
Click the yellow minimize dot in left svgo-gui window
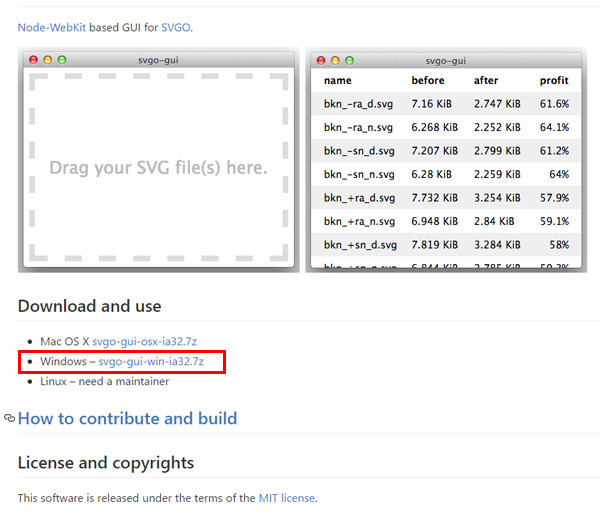click(x=48, y=60)
